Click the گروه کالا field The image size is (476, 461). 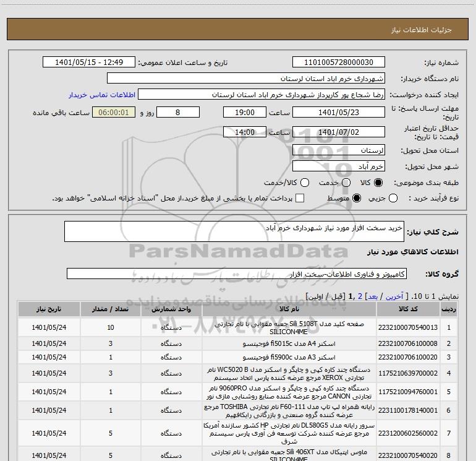coord(237,274)
